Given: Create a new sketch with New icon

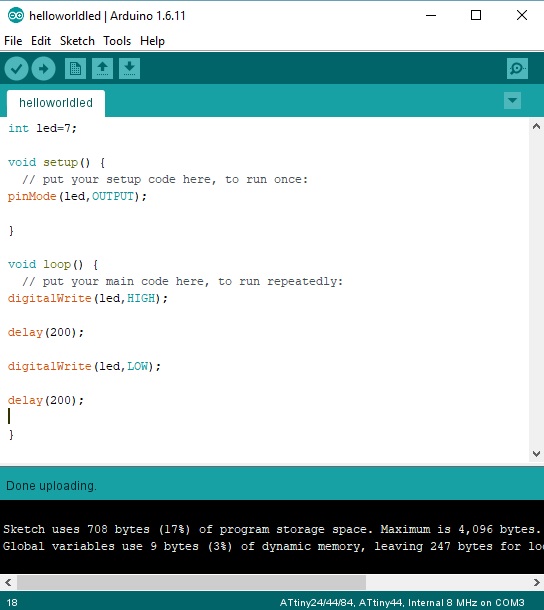Looking at the screenshot, I should tap(75, 69).
